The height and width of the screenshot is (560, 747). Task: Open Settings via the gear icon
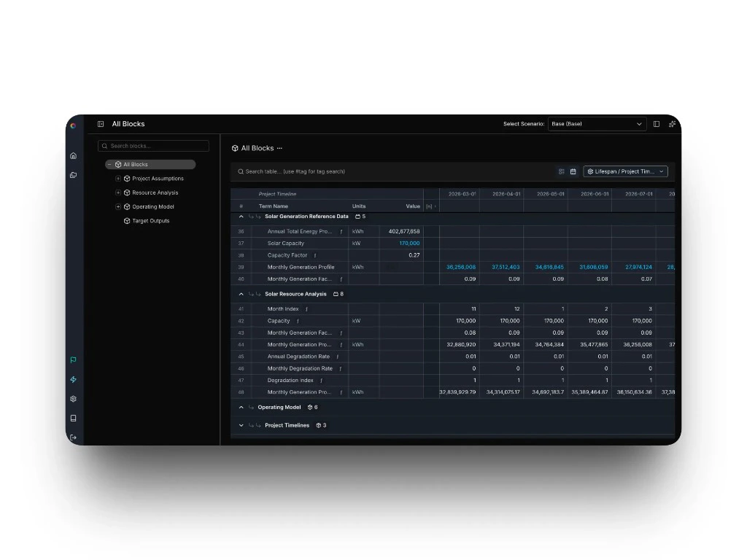click(x=73, y=399)
